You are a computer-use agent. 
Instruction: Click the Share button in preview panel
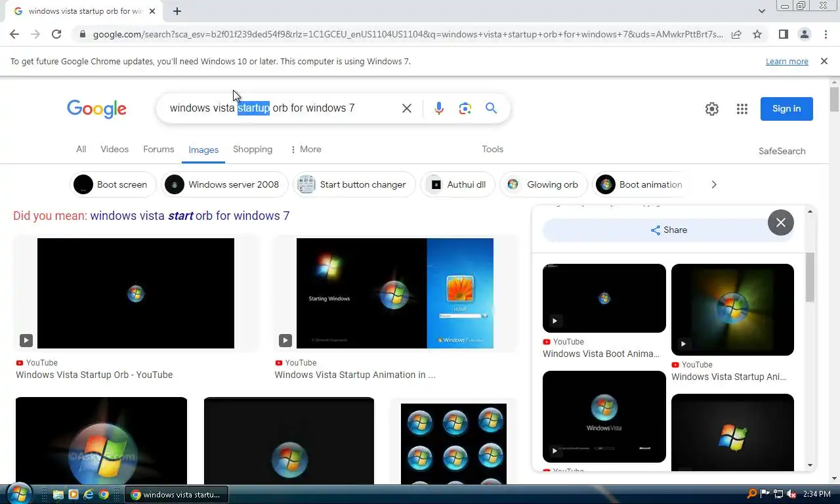668,230
